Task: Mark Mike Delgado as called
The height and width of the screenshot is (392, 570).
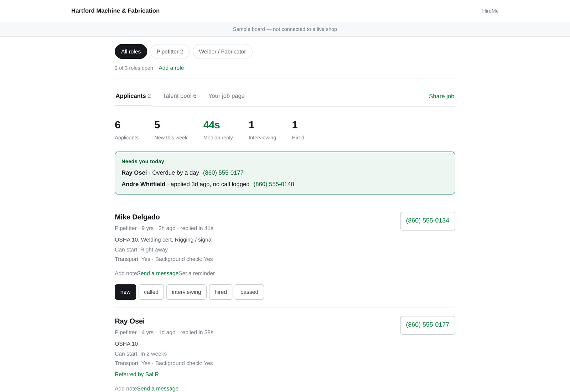Action: pos(151,292)
